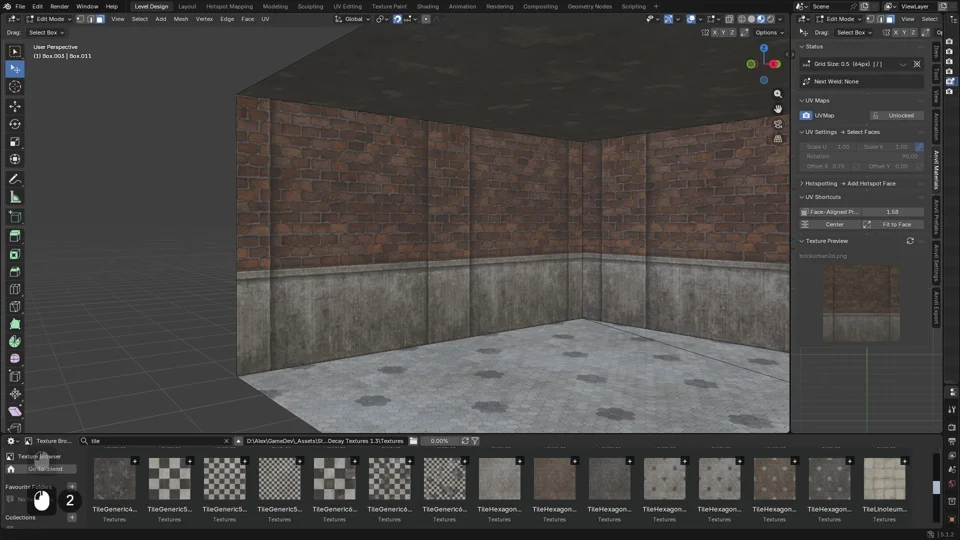
Task: Toggle Proportional Editing in the header
Action: click(x=426, y=19)
